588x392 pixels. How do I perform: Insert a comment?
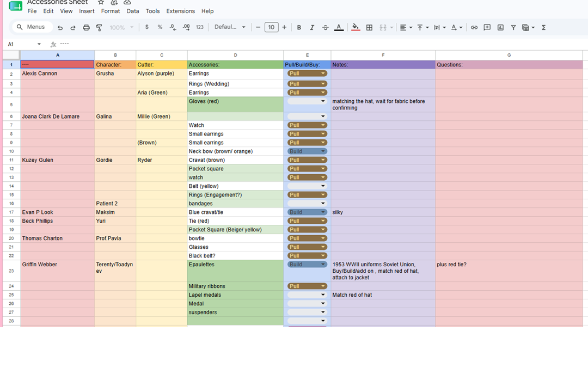487,27
